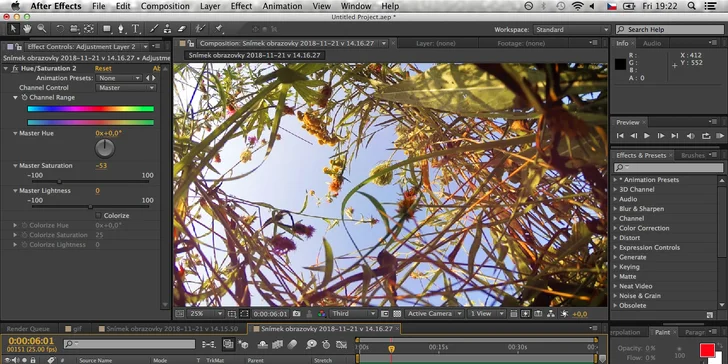The image size is (728, 364).
Task: Toggle the fx switch for Hue/Saturation 2
Action: pyautogui.click(x=14, y=68)
